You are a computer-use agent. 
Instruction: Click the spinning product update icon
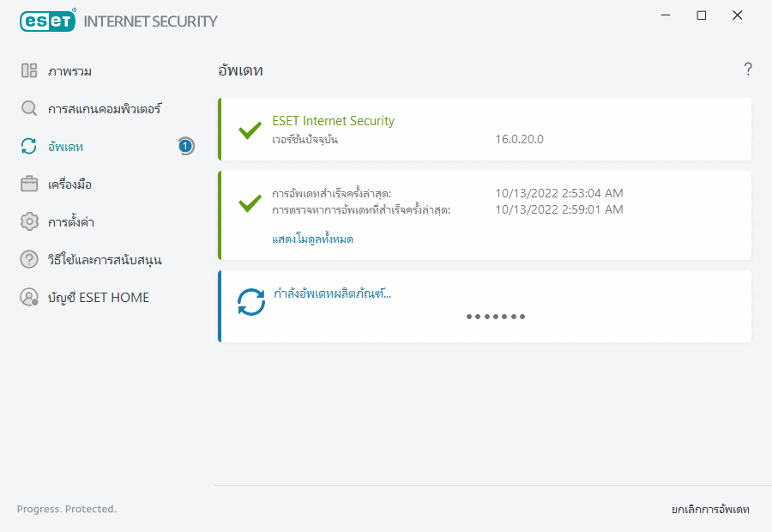251,301
